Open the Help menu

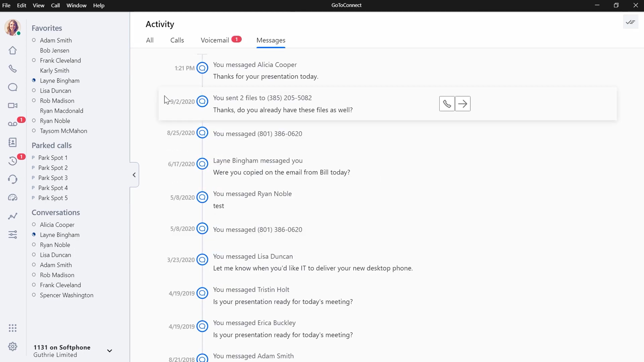pyautogui.click(x=99, y=5)
